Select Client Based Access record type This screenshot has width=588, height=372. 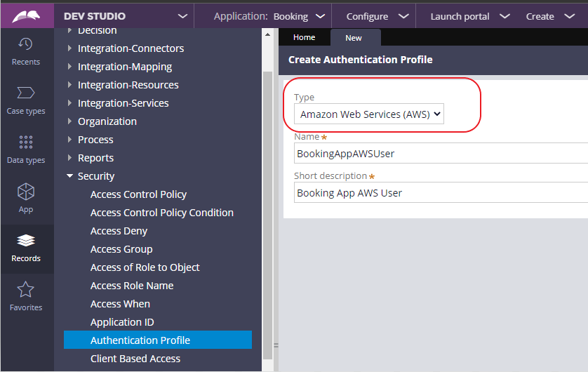pyautogui.click(x=135, y=359)
